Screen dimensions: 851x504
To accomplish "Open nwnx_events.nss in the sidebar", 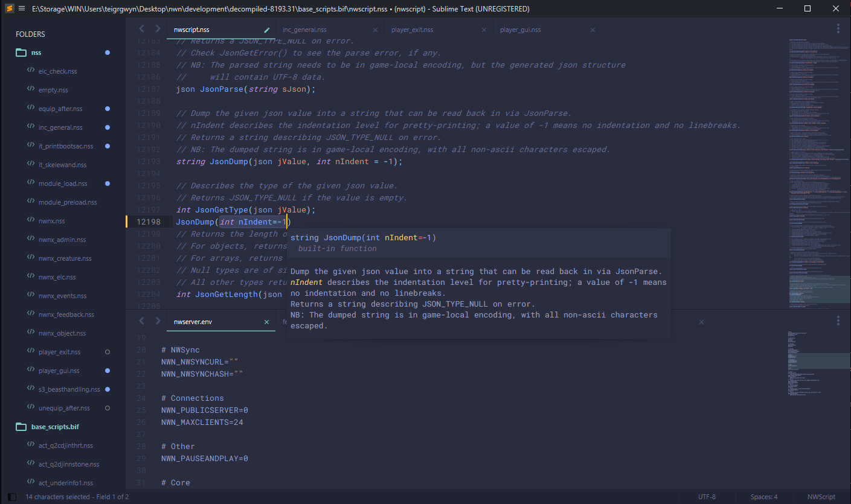I will click(62, 296).
